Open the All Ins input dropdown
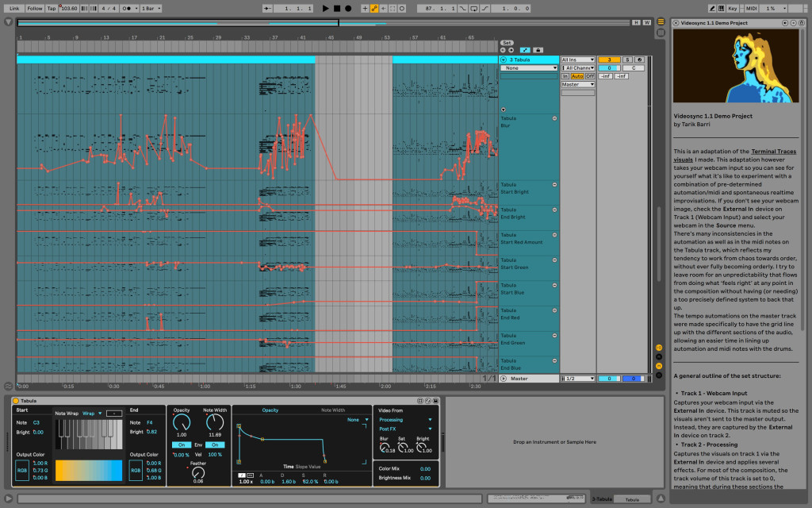The height and width of the screenshot is (508, 812). [x=577, y=60]
